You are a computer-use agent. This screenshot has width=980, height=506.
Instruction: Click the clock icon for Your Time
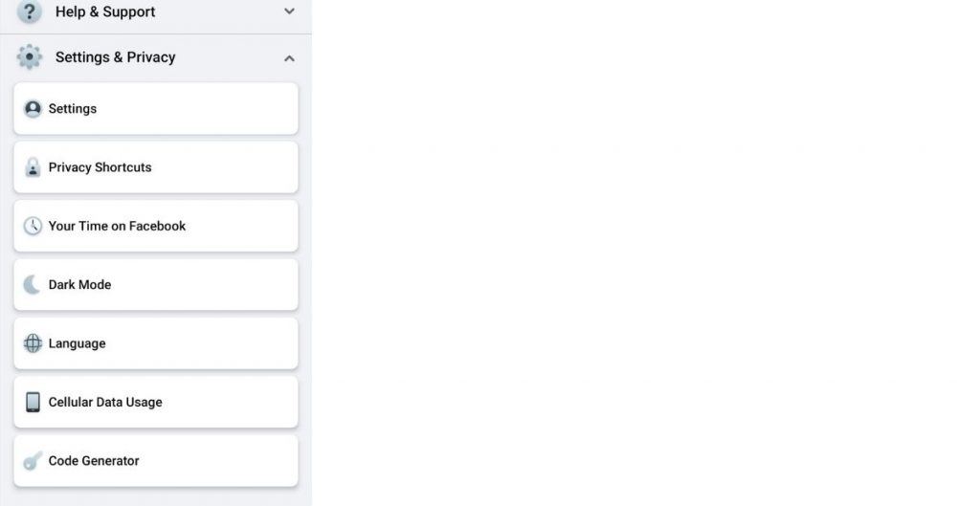tap(33, 226)
